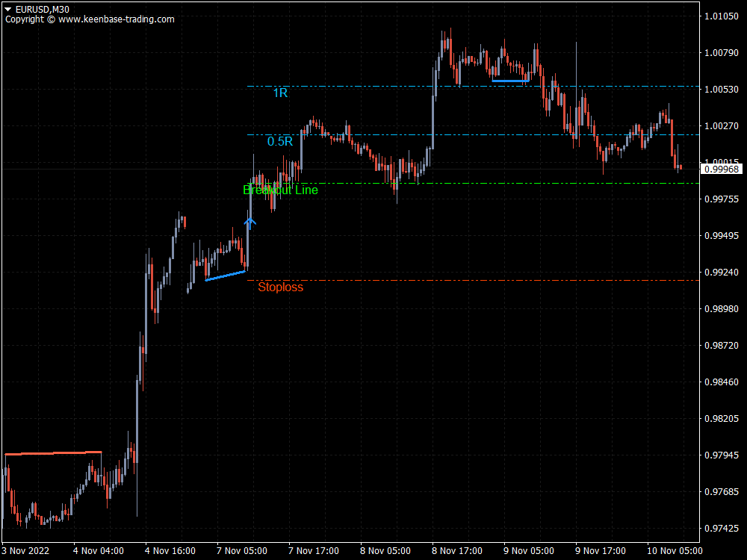Click the 0.98720 price scale value
This screenshot has height=560, width=747.
pos(722,345)
